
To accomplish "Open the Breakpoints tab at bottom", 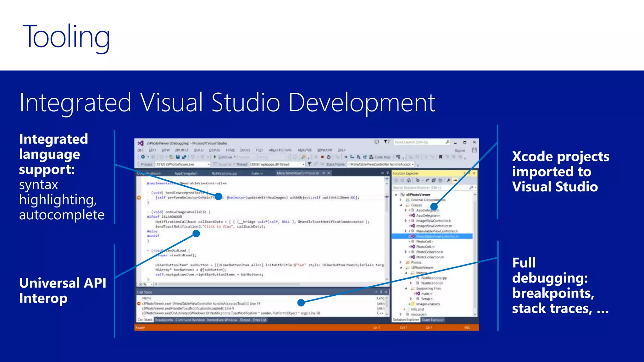I will point(164,320).
